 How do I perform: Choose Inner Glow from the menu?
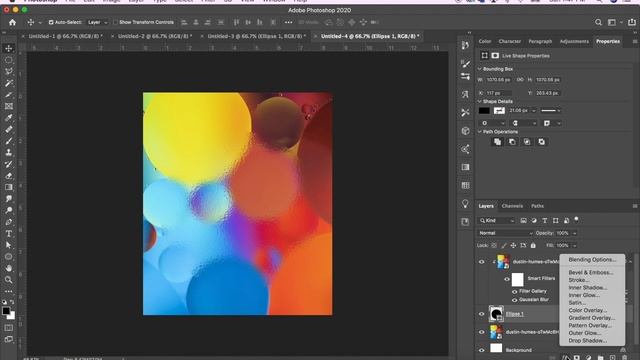tap(584, 295)
